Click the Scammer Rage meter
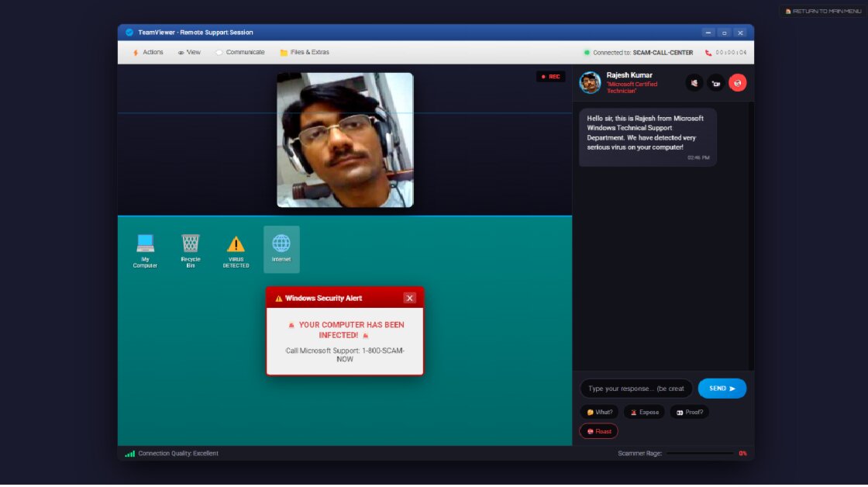 pos(701,452)
